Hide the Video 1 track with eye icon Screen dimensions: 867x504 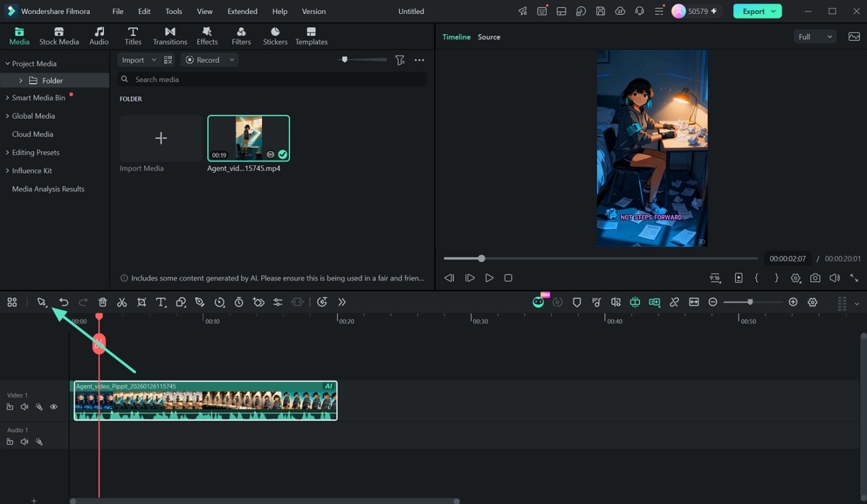54,407
